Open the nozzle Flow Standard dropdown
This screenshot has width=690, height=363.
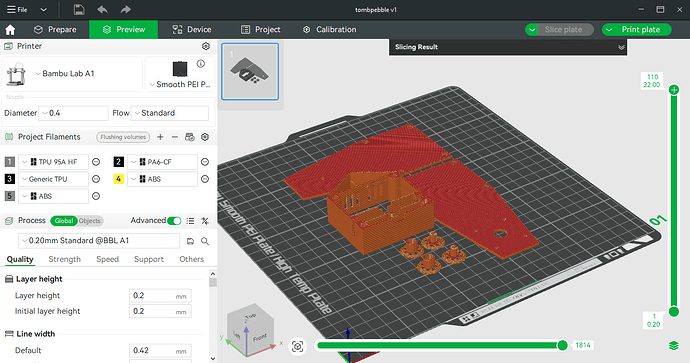click(170, 113)
